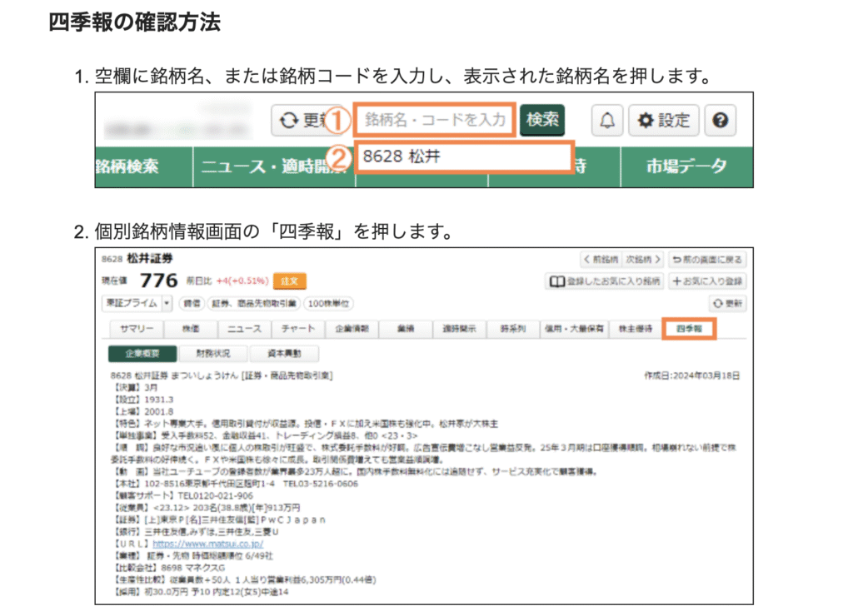This screenshot has width=853, height=616.
Task: Switch to the 企業情報 tab
Action: coord(352,329)
